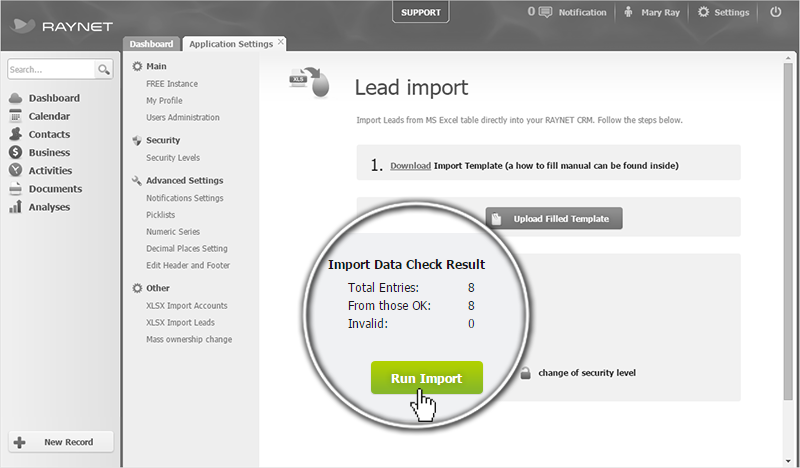This screenshot has width=800, height=468.
Task: Open the Contacts person icon
Action: coord(16,134)
